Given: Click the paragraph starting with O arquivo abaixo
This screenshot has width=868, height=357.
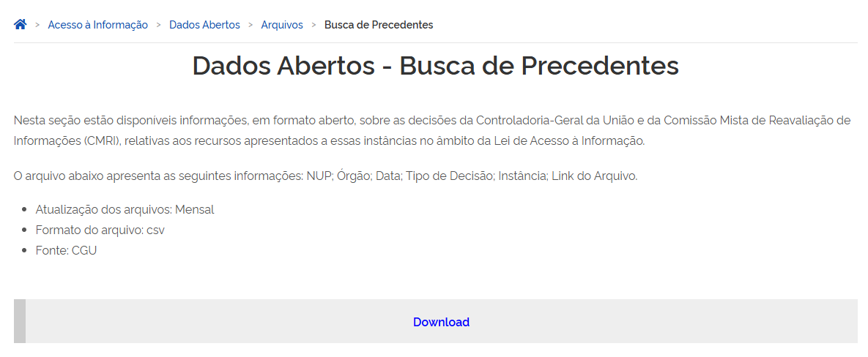Looking at the screenshot, I should click(326, 176).
